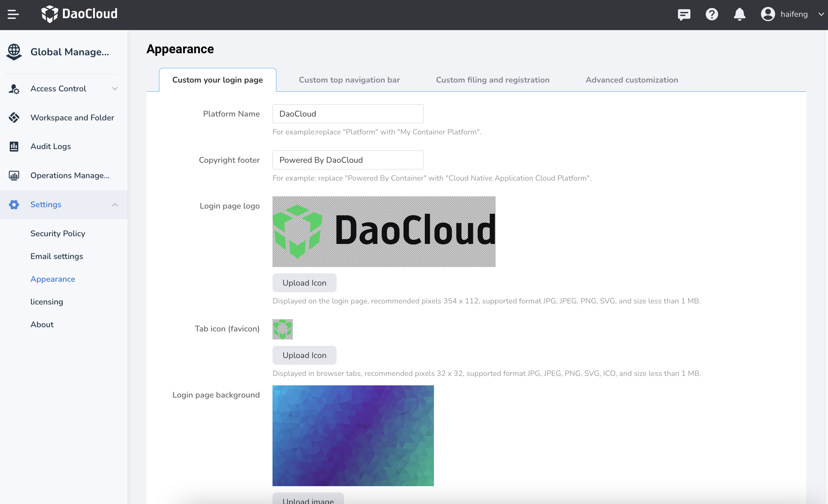Viewport: 828px width, 504px height.
Task: Open Security Policy settings page
Action: pyautogui.click(x=58, y=233)
